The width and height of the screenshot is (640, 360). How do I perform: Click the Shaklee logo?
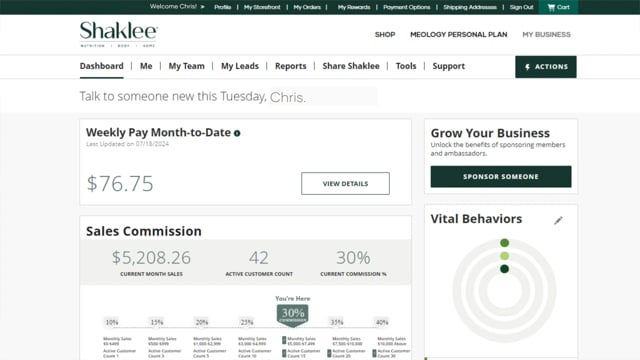point(119,34)
